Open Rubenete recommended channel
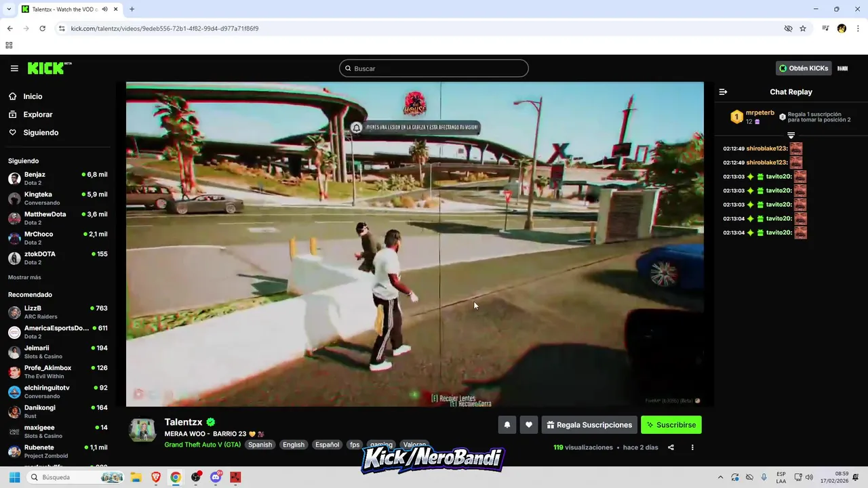Screen dimensions: 868x488 tap(58, 451)
